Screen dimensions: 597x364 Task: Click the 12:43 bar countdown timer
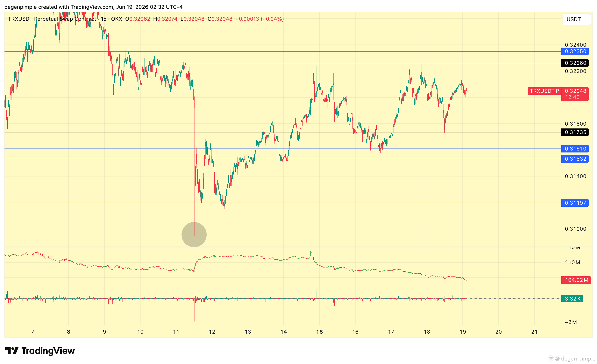572,97
